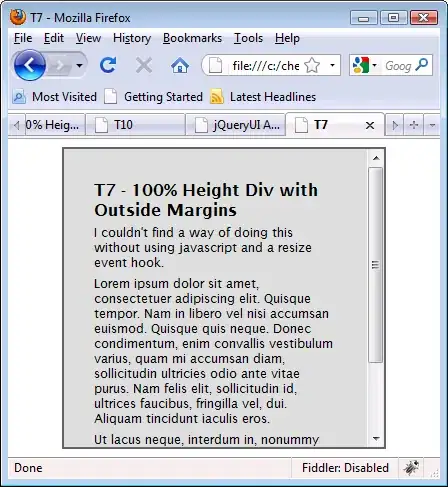Screen dimensions: 448x487
Task: Switch to the jQueryUI A... tab
Action: (x=235, y=125)
